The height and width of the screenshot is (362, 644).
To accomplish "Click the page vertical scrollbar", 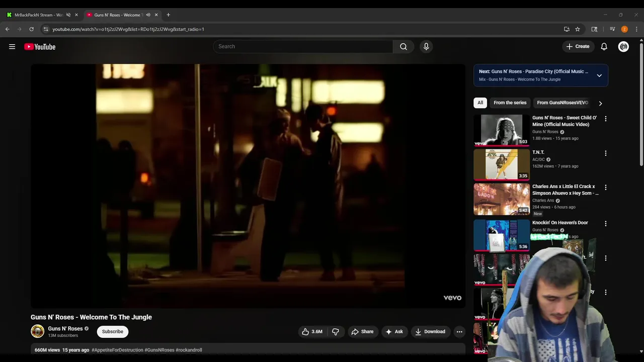I will coord(641,105).
